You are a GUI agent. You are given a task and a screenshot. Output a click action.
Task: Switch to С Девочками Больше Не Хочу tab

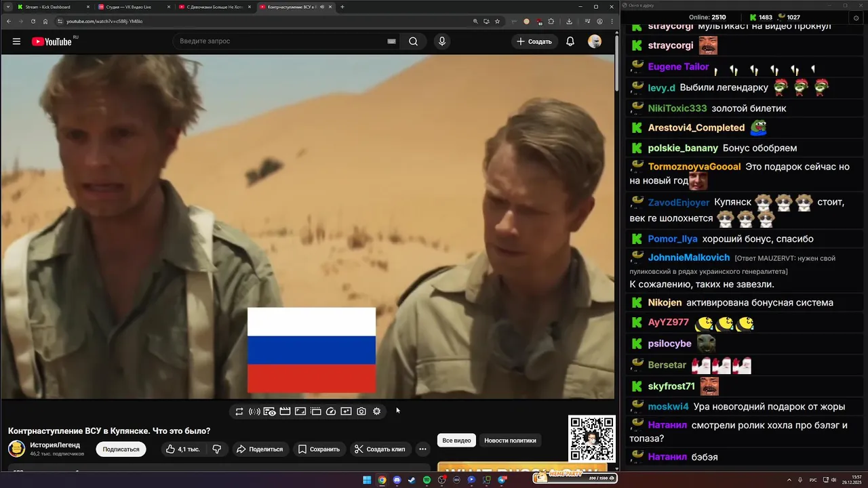(214, 7)
